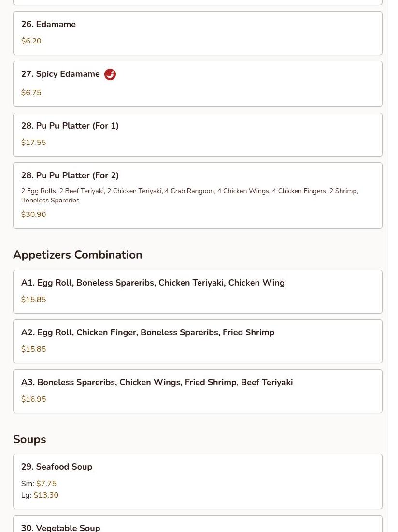Click the spicy chili icon beside Spicy Edamame
Viewport: 398px width, 532px height.
(110, 74)
